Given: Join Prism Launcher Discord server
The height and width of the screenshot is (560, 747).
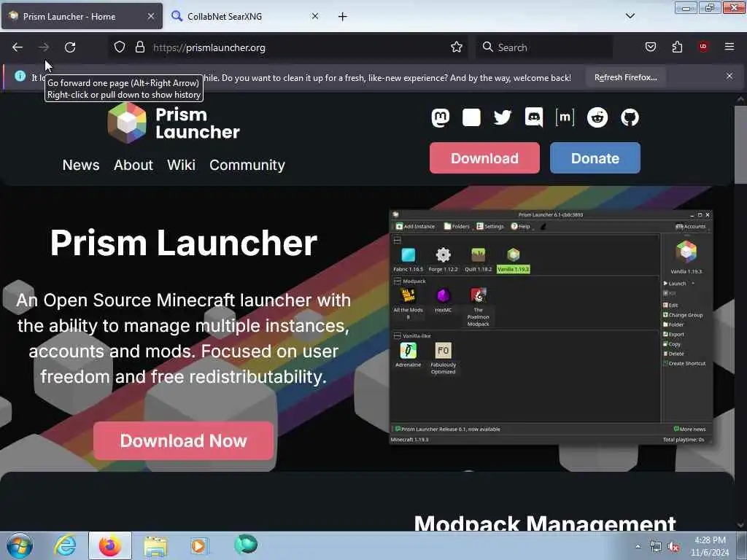Looking at the screenshot, I should click(533, 117).
